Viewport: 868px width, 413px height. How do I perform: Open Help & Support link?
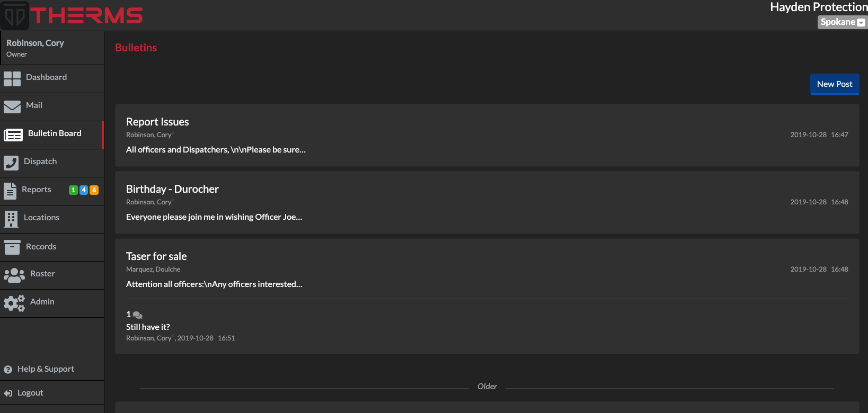tap(45, 369)
